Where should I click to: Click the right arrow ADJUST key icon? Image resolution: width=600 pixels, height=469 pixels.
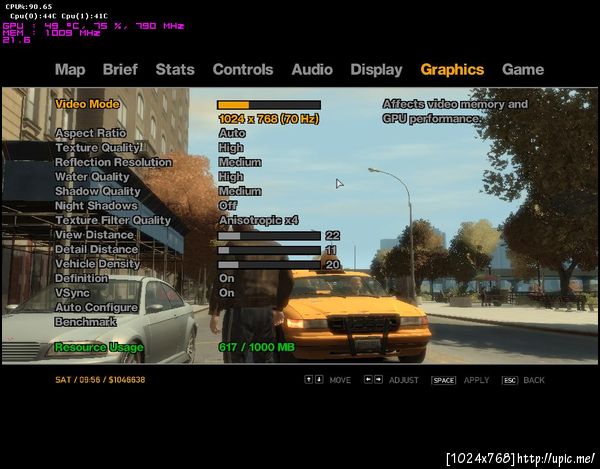pyautogui.click(x=378, y=379)
